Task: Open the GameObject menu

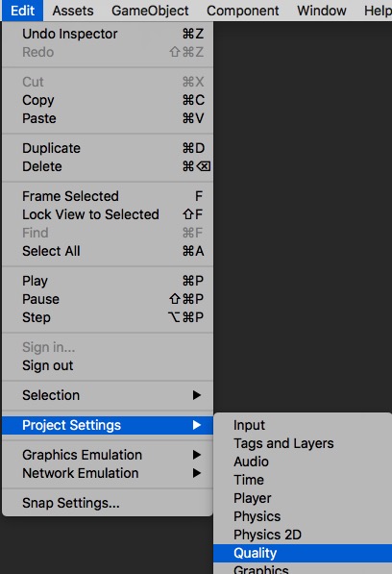Action: pyautogui.click(x=150, y=11)
